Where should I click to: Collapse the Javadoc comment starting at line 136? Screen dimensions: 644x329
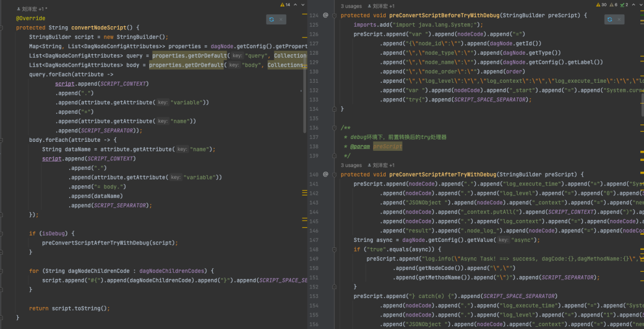335,128
